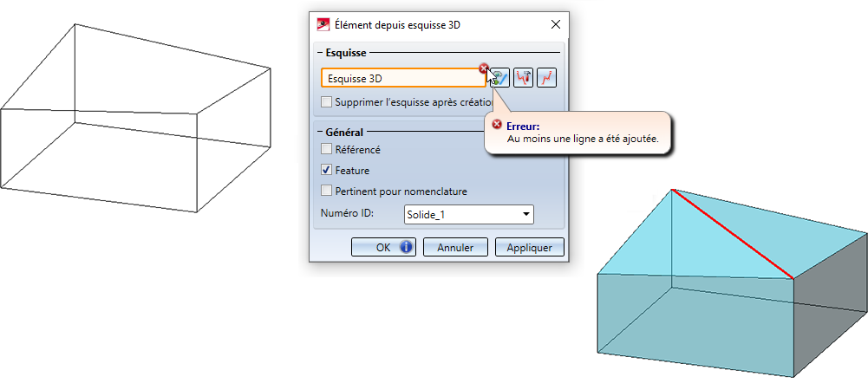Close the Élément depuis esquisse 3D dialog
This screenshot has height=383, width=868.
pyautogui.click(x=555, y=24)
